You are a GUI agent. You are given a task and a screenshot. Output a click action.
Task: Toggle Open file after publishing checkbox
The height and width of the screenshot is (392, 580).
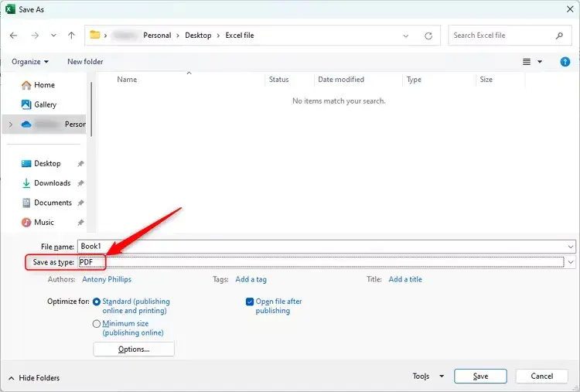250,302
